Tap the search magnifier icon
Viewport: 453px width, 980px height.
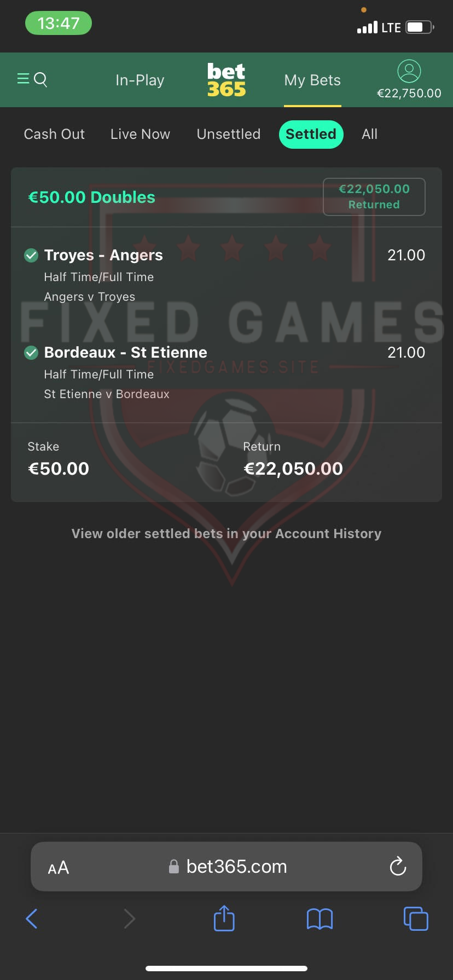pyautogui.click(x=40, y=80)
